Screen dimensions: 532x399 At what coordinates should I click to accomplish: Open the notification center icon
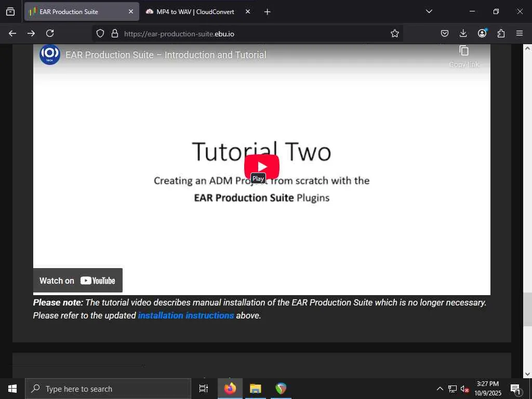[515, 389]
